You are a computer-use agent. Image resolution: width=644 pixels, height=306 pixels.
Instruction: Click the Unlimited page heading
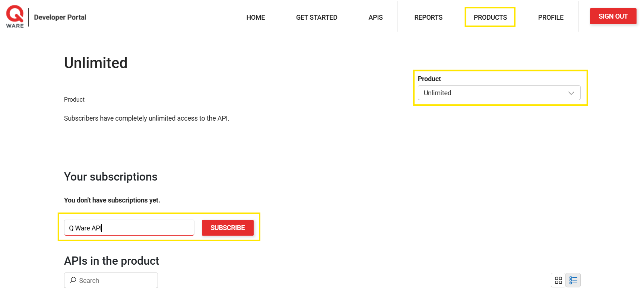point(96,63)
